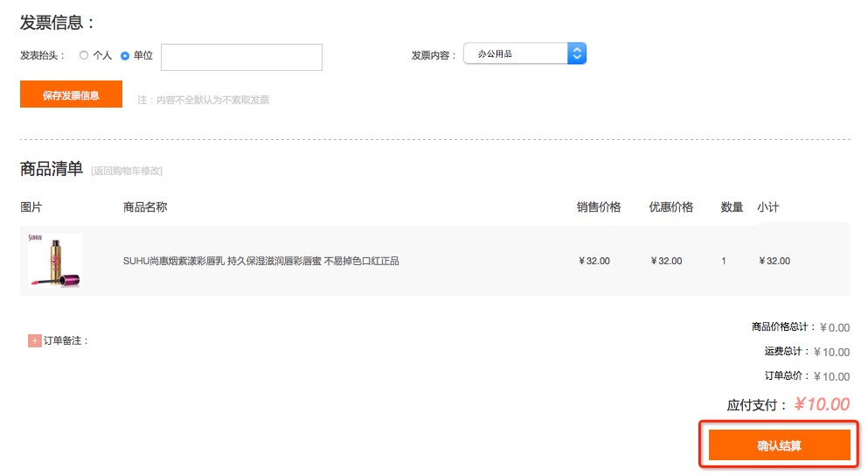
Task: Click the 小计 column header
Action: 767,207
